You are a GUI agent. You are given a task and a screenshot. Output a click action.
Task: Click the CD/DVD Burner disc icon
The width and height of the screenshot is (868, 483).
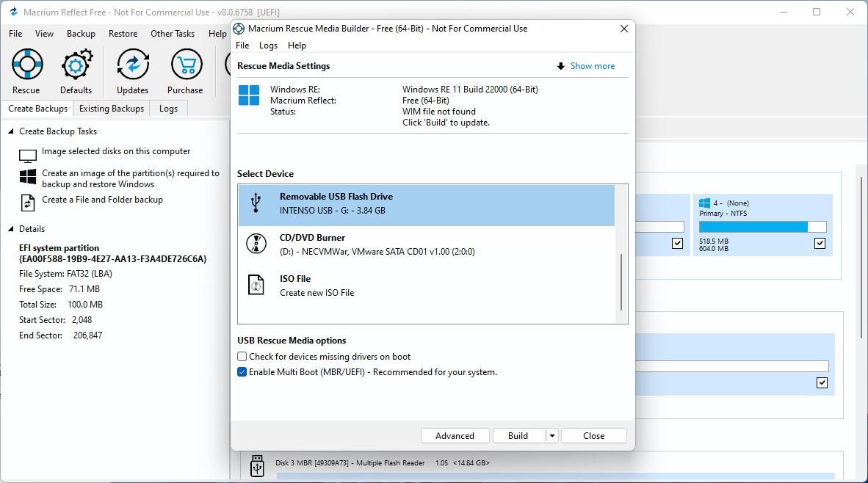[256, 244]
